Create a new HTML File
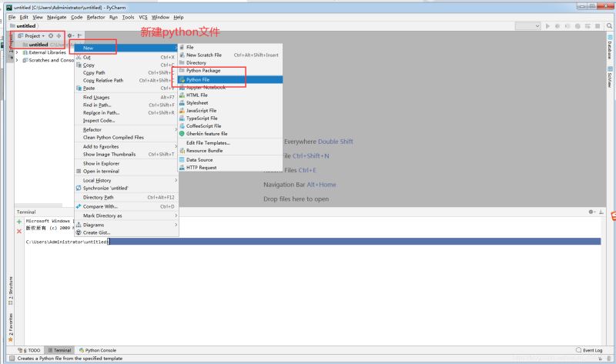 pyautogui.click(x=230, y=95)
